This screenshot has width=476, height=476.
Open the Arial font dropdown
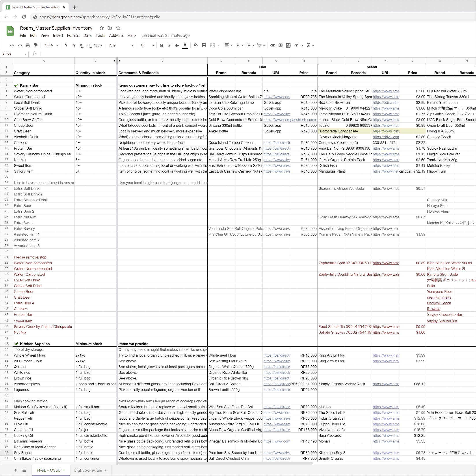[121, 45]
